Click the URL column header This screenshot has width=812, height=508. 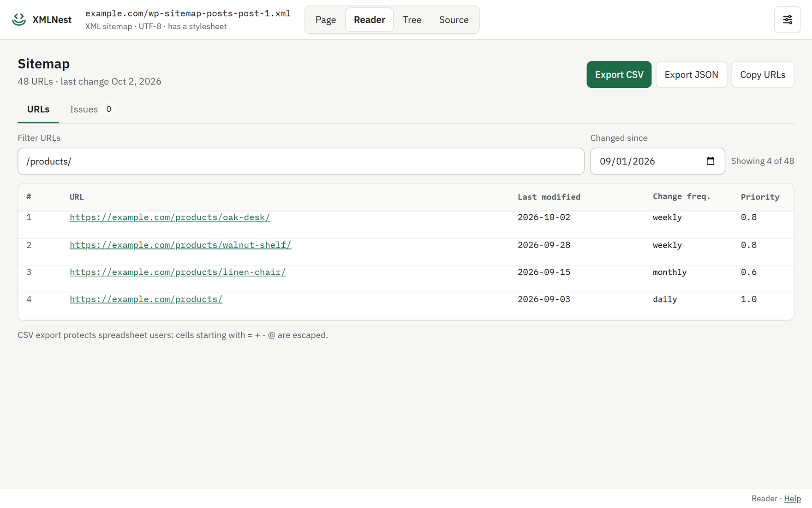point(77,197)
